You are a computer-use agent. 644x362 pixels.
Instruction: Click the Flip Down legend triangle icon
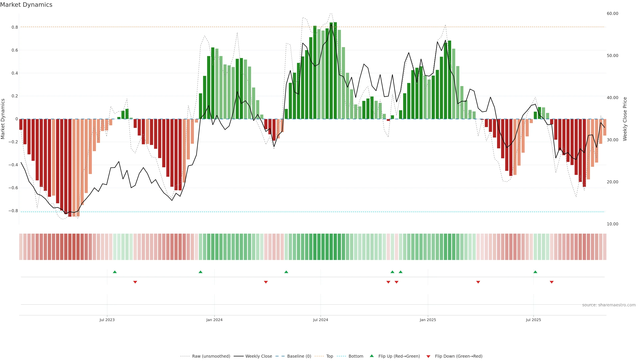(428, 356)
